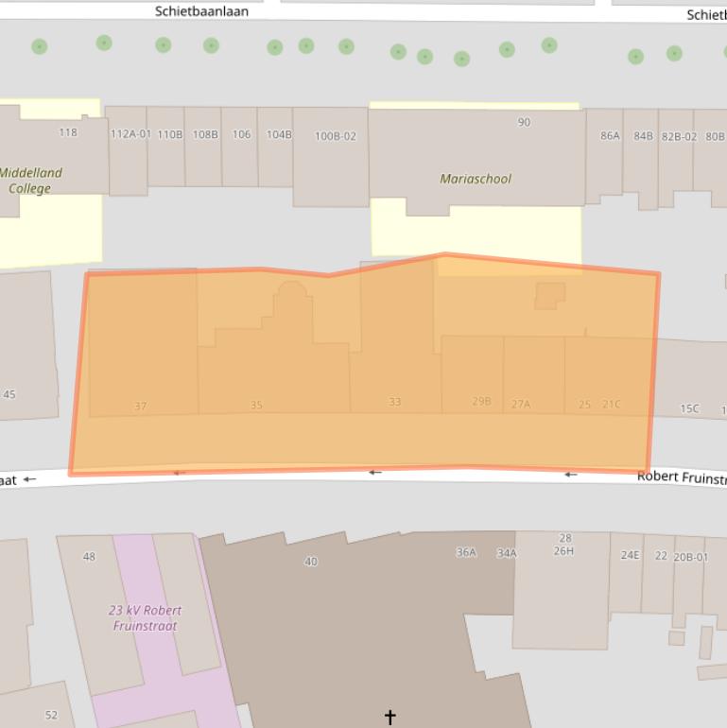Viewport: 727px width, 728px height.
Task: Click house number 86A
Action: (610, 135)
